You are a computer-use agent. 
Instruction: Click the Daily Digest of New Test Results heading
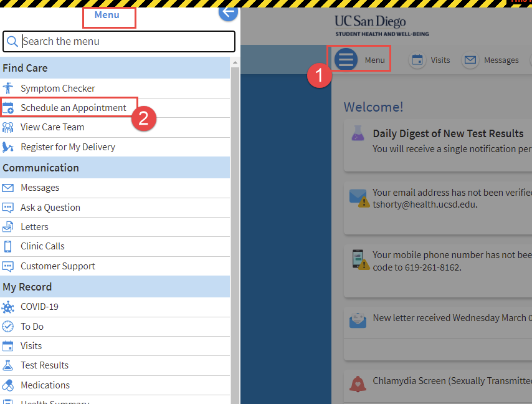coord(448,133)
